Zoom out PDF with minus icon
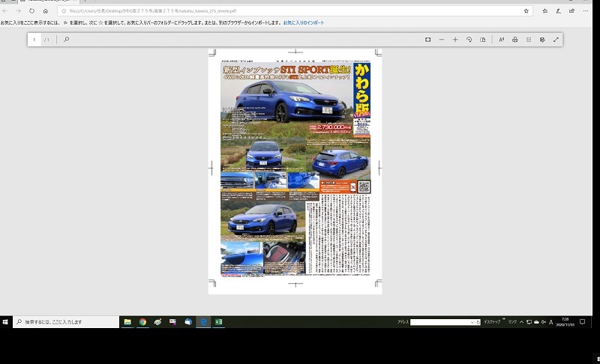 tap(442, 40)
